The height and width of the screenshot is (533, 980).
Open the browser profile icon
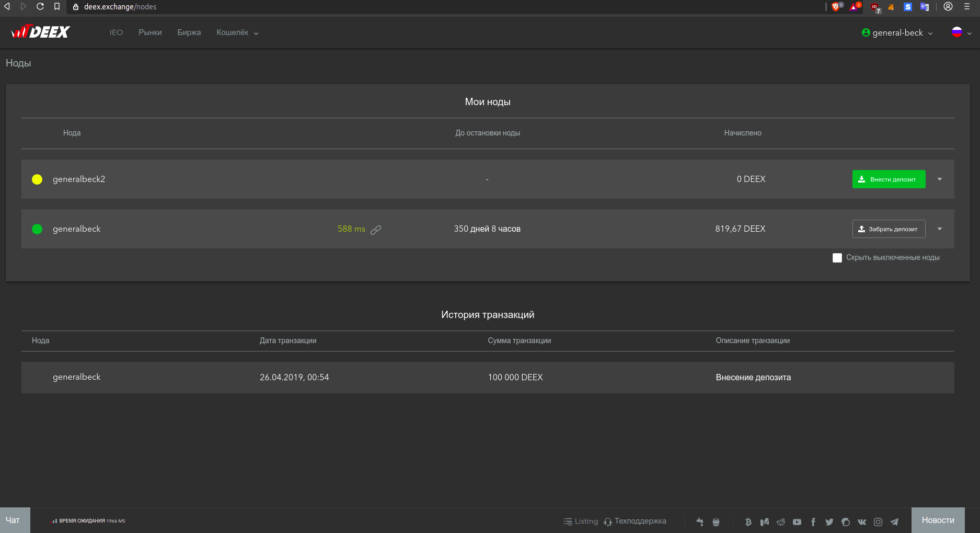coord(948,6)
